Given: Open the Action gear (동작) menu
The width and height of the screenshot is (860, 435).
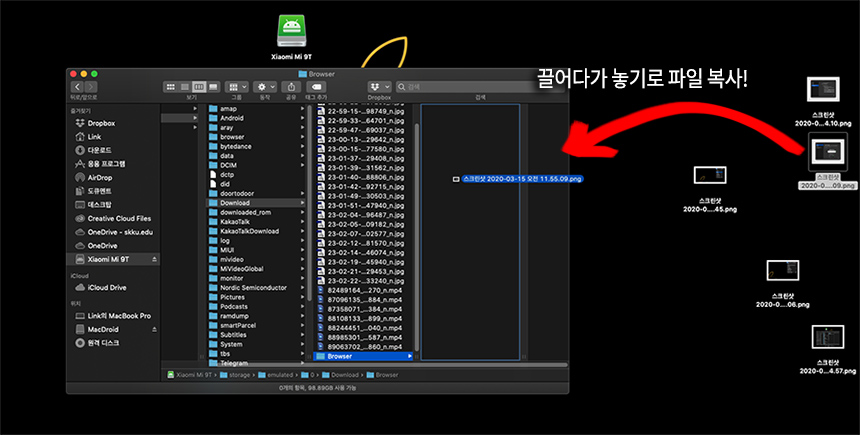Looking at the screenshot, I should click(x=265, y=87).
